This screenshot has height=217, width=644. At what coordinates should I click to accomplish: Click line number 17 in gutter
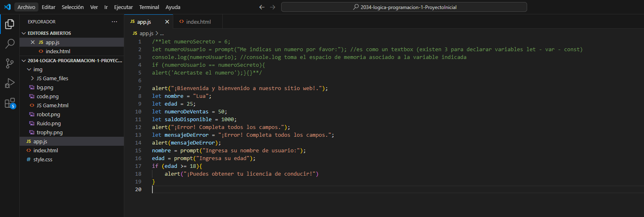click(138, 166)
